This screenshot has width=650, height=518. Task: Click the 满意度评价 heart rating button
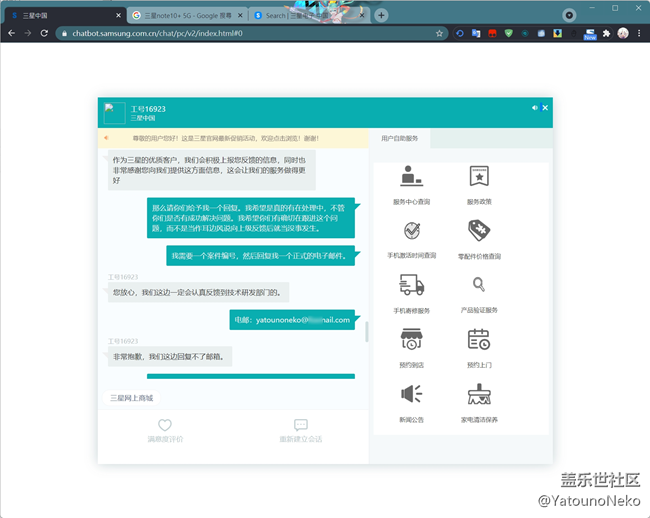[x=165, y=430]
